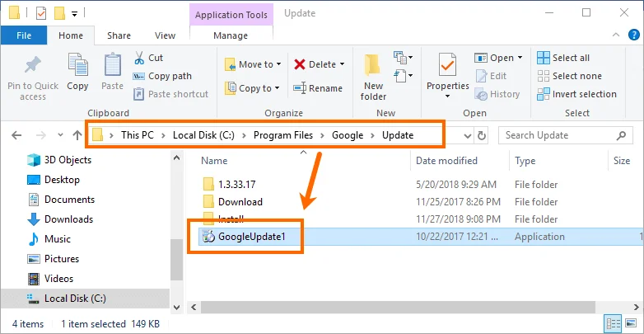Open the File menu tab
The height and width of the screenshot is (334, 644).
click(24, 35)
